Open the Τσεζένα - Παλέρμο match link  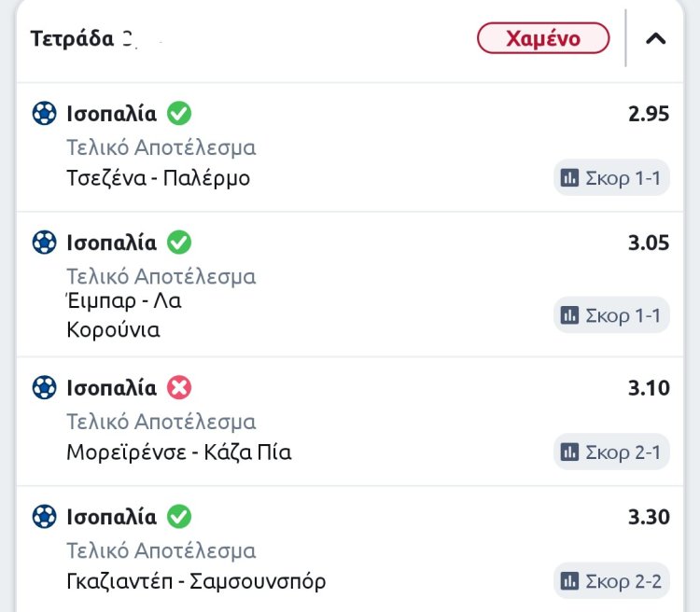pyautogui.click(x=159, y=177)
